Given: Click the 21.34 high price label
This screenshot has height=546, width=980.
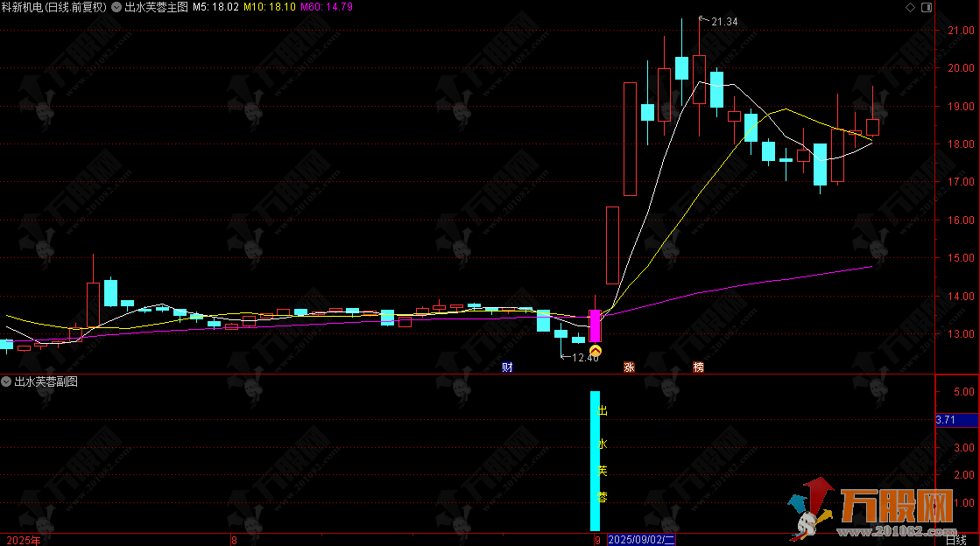Looking at the screenshot, I should 724,22.
